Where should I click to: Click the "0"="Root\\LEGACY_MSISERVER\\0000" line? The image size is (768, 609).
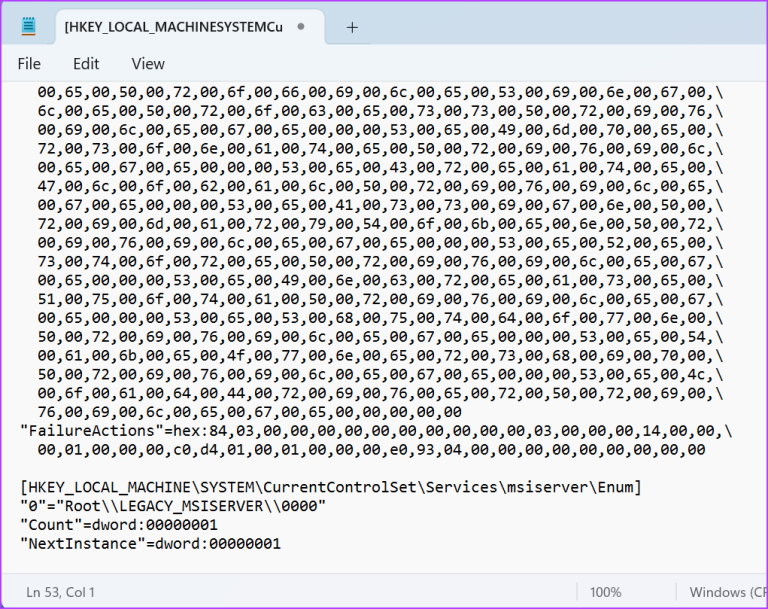coord(173,506)
